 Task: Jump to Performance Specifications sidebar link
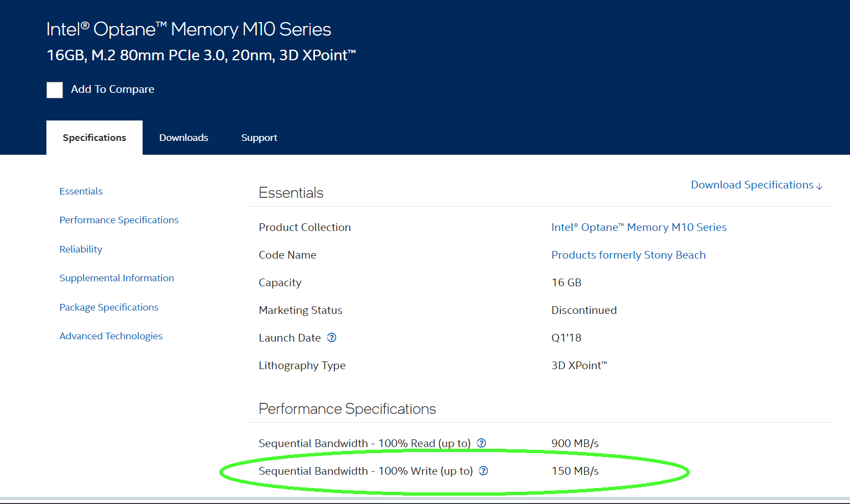tap(119, 220)
